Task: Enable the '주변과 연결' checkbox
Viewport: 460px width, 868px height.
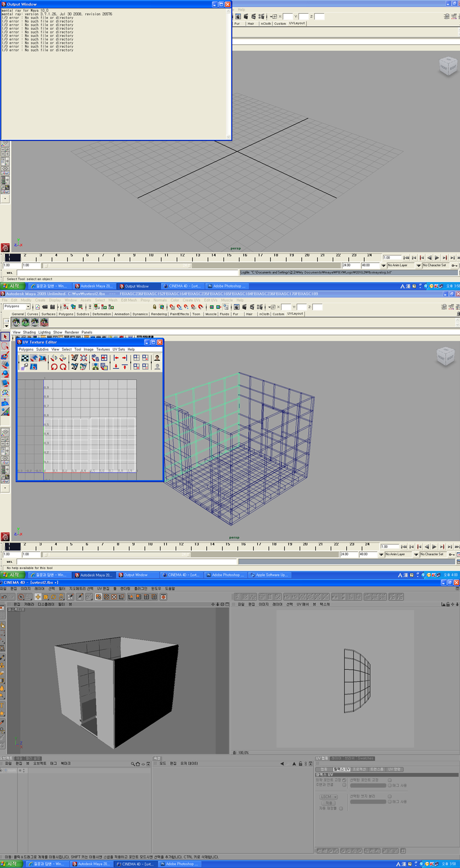Action: 344,785
